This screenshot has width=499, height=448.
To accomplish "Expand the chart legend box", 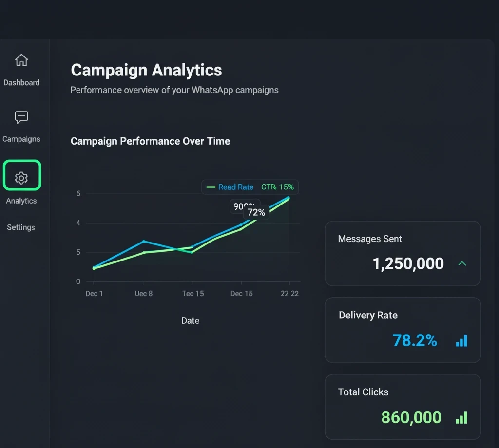I will (x=250, y=187).
